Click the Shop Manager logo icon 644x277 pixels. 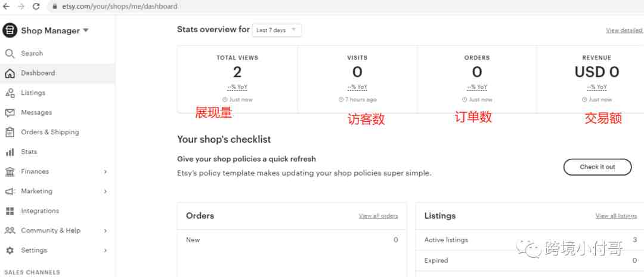[10, 30]
